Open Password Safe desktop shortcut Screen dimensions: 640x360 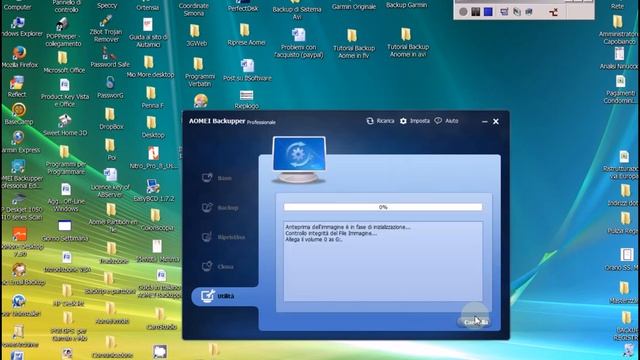[x=110, y=57]
